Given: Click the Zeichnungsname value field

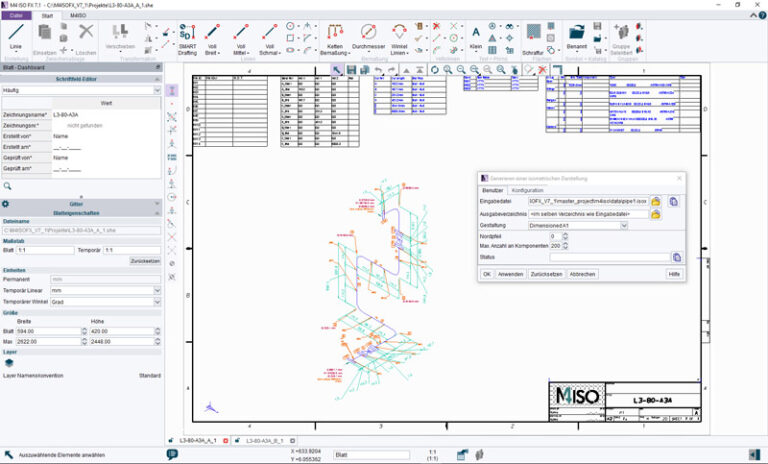Looking at the screenshot, I should point(106,115).
